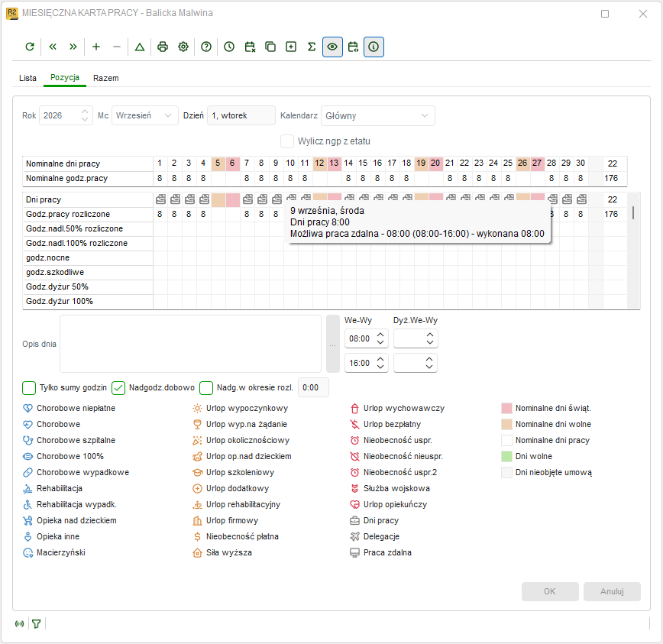Screen dimensions: 663x644
Task: Click the clock icon in the toolbar
Action: 229,47
